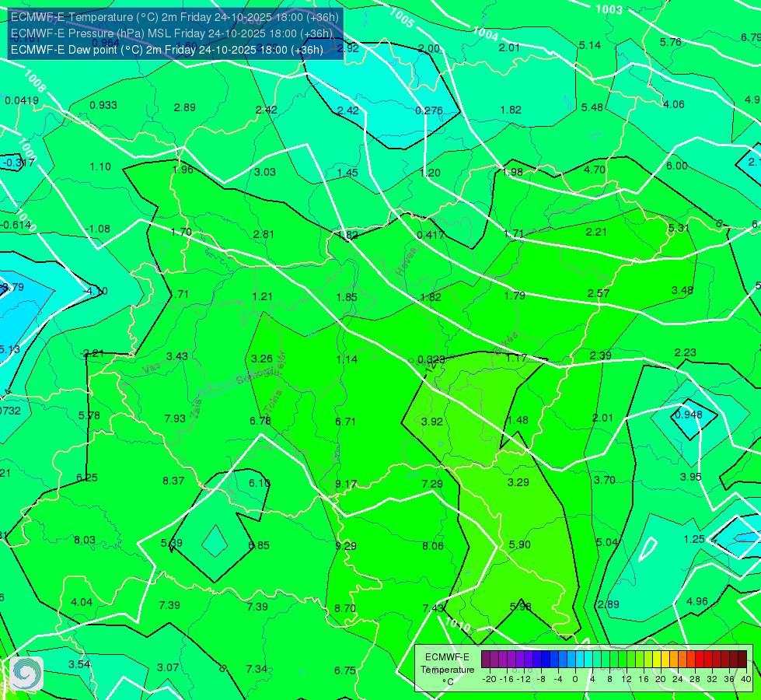Click the dew point value 8.70
761x700 pixels.
tap(345, 609)
